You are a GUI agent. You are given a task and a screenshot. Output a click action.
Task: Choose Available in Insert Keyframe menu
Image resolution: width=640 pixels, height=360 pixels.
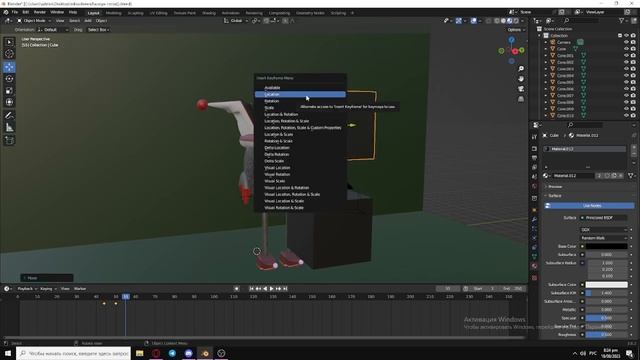(300, 88)
